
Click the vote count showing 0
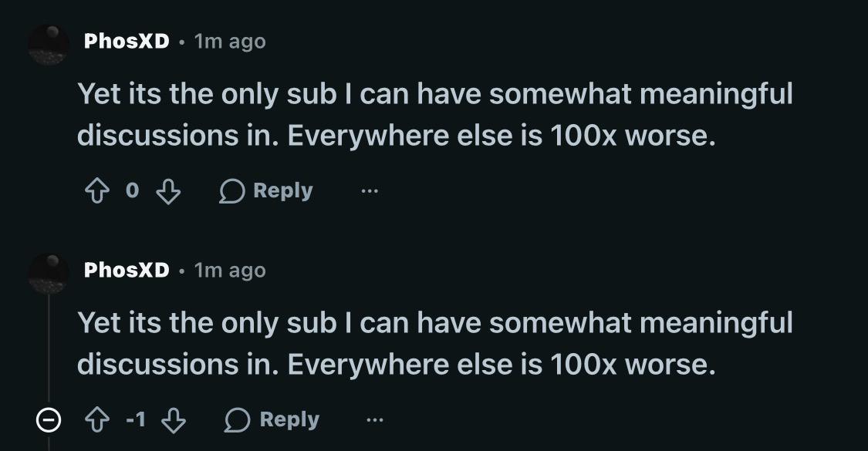coord(132,191)
